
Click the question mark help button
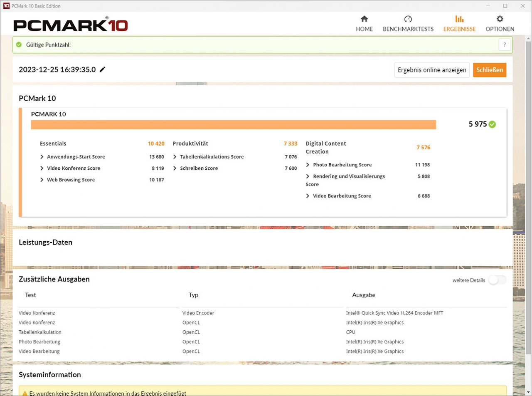pyautogui.click(x=505, y=45)
